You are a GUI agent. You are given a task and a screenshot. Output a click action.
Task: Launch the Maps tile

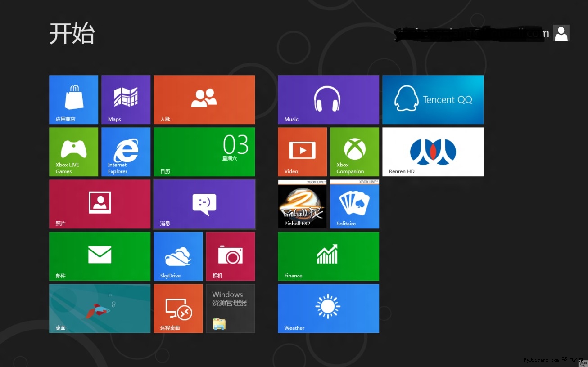126,100
